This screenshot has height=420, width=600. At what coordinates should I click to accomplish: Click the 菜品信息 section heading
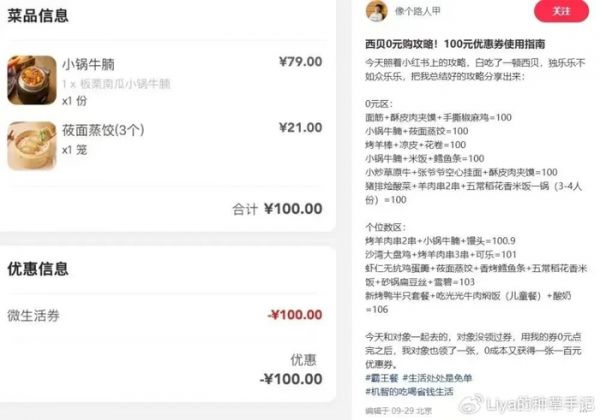37,17
